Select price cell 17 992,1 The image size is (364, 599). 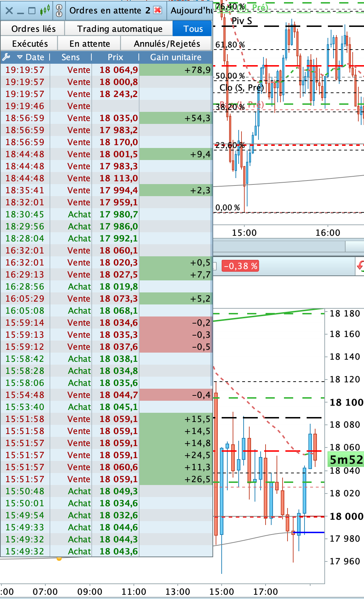pyautogui.click(x=115, y=238)
